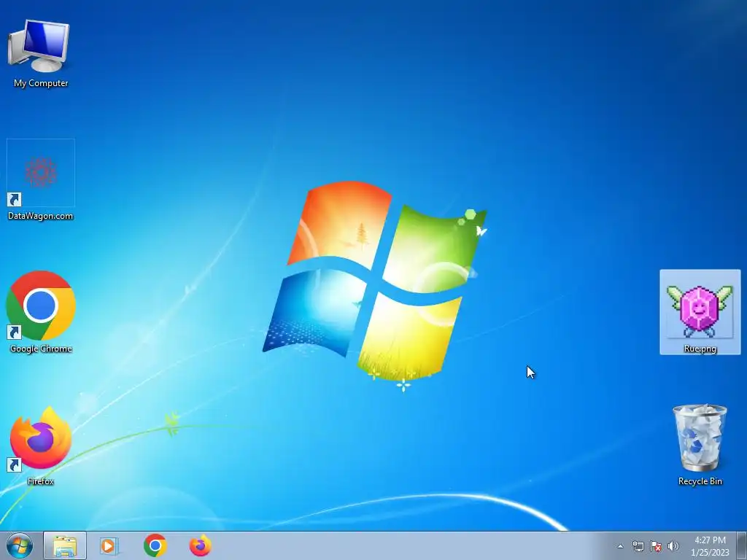
Task: Open the network status tray icon
Action: [638, 546]
